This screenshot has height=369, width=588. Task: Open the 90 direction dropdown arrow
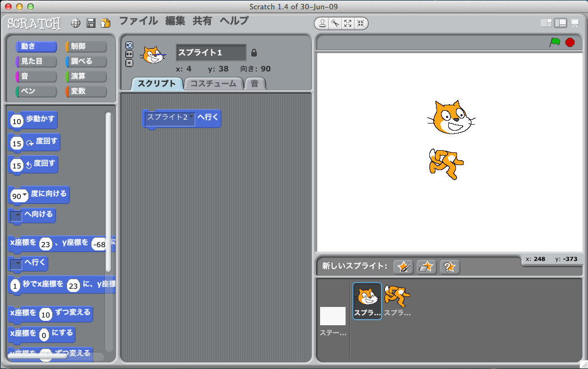25,195
